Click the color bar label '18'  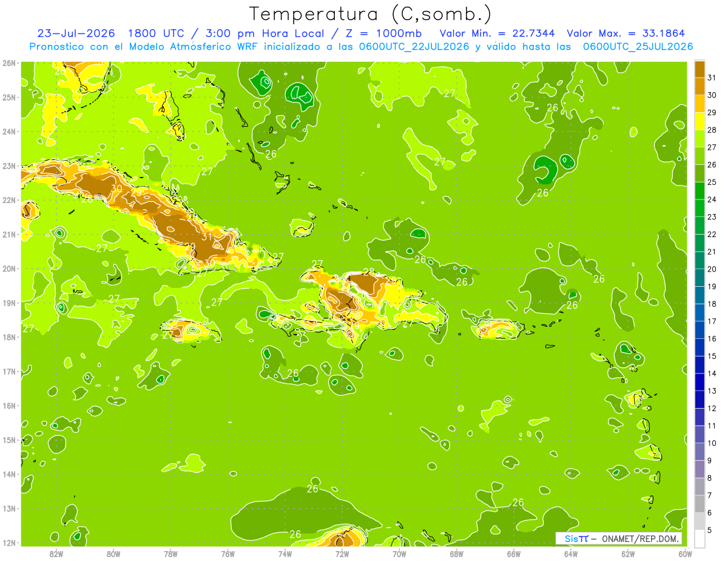point(712,304)
